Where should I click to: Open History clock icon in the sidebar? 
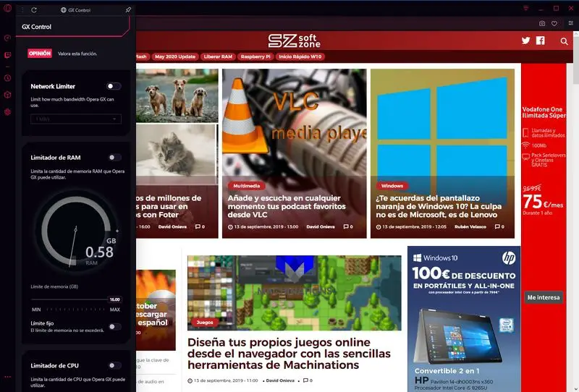(7, 78)
